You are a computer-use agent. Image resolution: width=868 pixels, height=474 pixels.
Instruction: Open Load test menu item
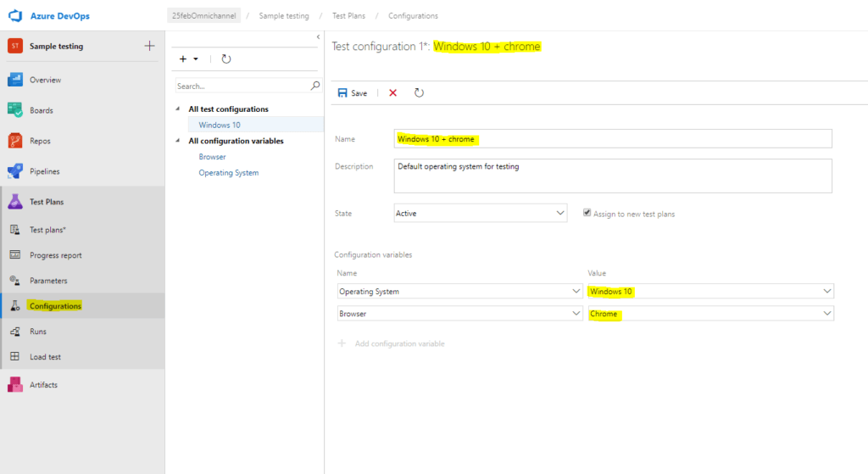tap(46, 357)
